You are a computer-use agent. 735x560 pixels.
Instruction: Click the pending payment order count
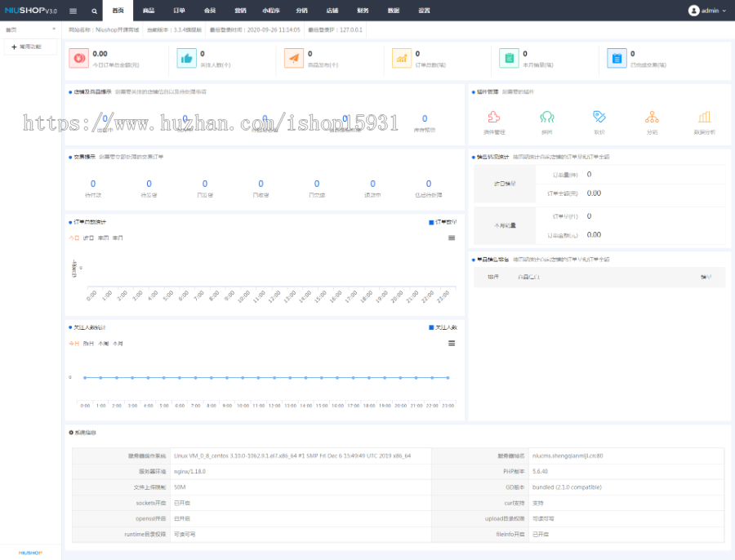coord(92,184)
